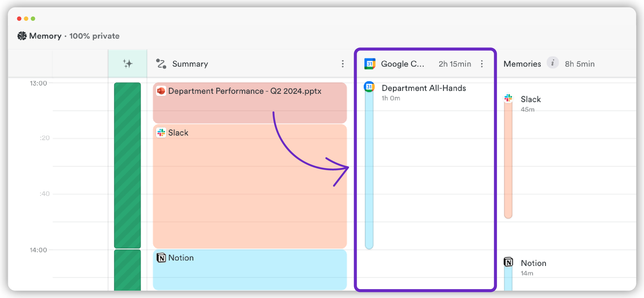The width and height of the screenshot is (644, 298).
Task: Click the Notion icon under Memories
Action: [508, 262]
